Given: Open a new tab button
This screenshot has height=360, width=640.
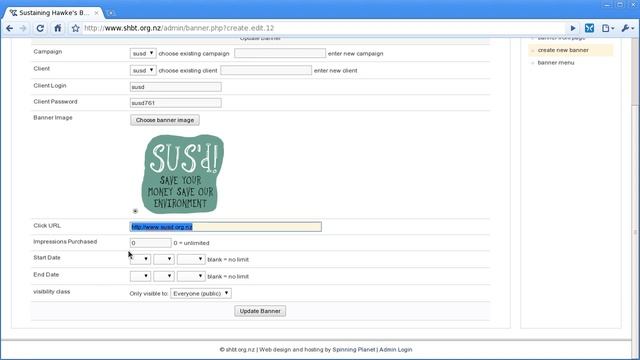Looking at the screenshot, I should pos(111,13).
